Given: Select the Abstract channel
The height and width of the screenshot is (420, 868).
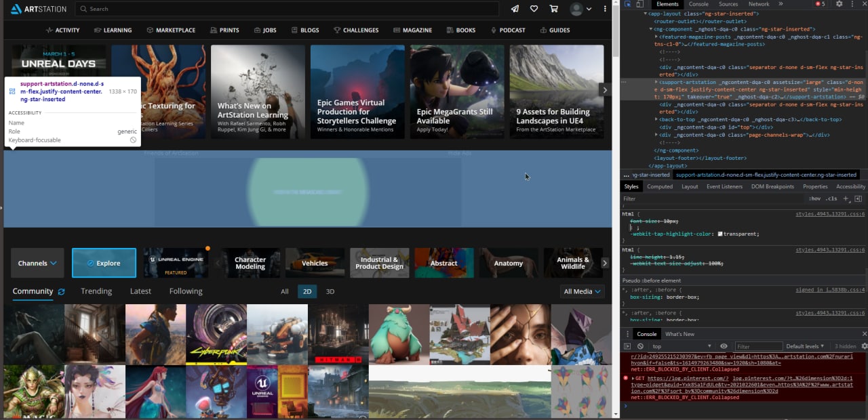Looking at the screenshot, I should (443, 263).
